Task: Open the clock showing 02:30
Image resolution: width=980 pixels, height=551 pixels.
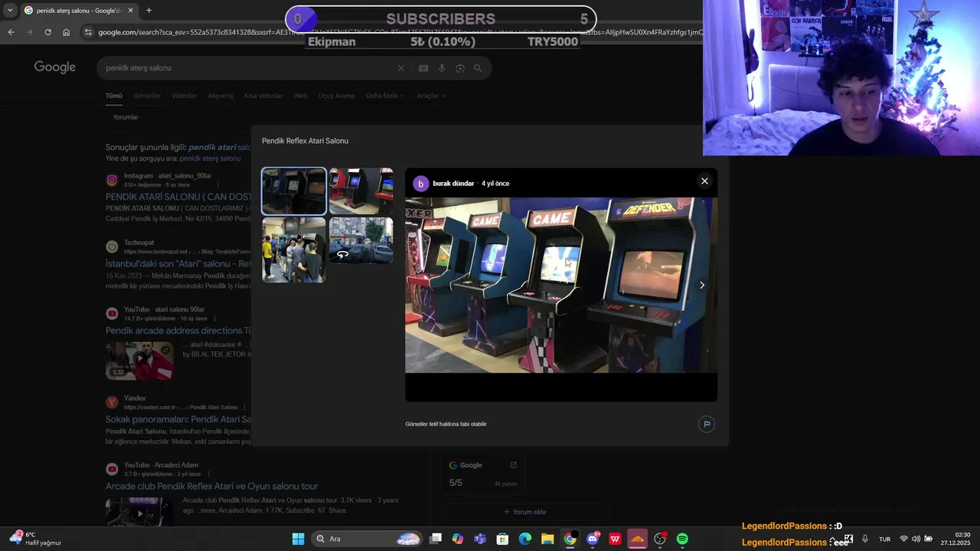Action: [x=956, y=539]
